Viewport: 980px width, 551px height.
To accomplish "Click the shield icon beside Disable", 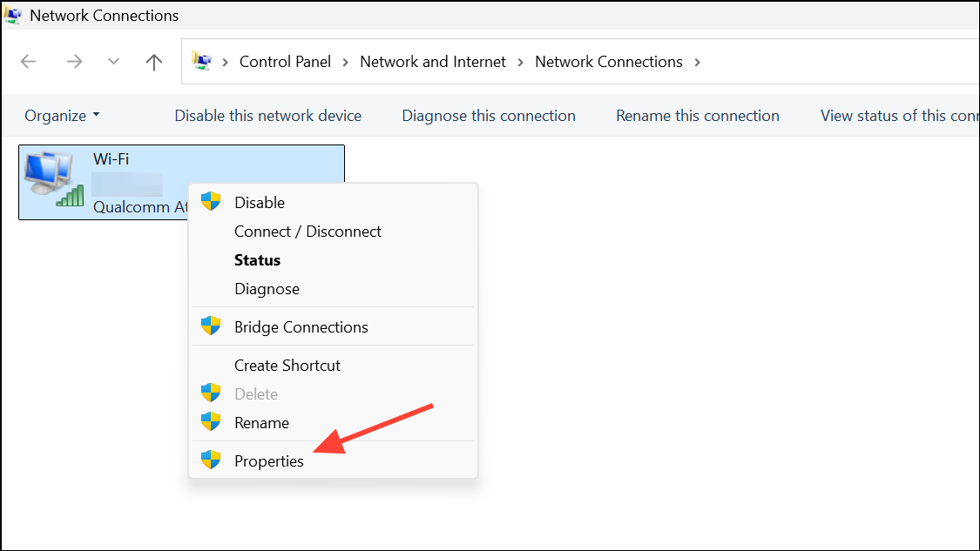I will click(x=211, y=202).
